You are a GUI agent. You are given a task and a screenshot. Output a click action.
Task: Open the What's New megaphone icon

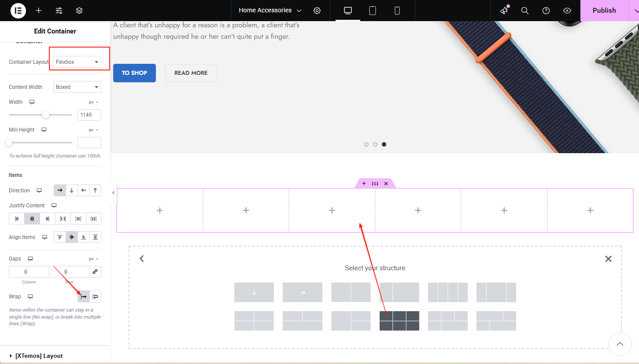pyautogui.click(x=504, y=11)
